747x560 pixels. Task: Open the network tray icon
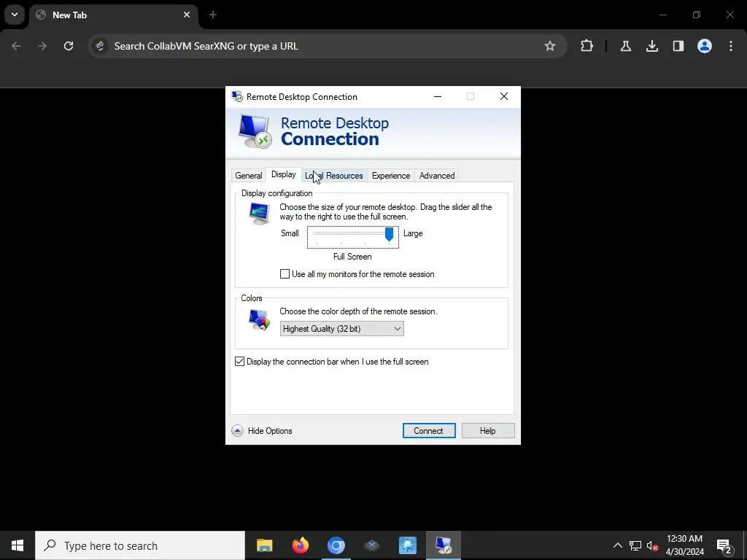tap(635, 545)
